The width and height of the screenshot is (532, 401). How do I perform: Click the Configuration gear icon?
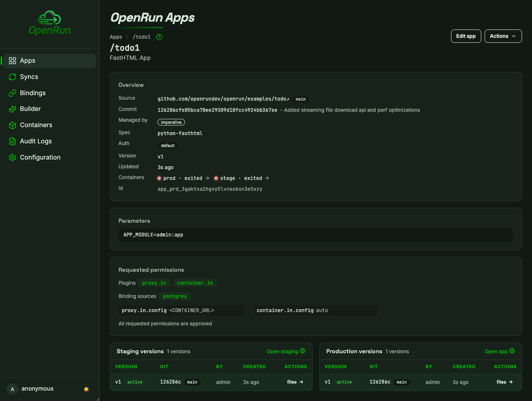click(12, 157)
